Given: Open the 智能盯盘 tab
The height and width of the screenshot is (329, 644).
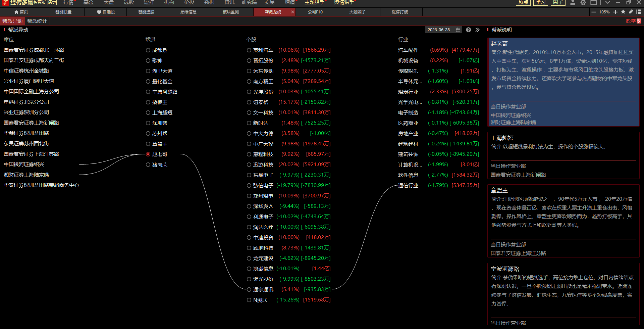Looking at the screenshot, I should [63, 12].
